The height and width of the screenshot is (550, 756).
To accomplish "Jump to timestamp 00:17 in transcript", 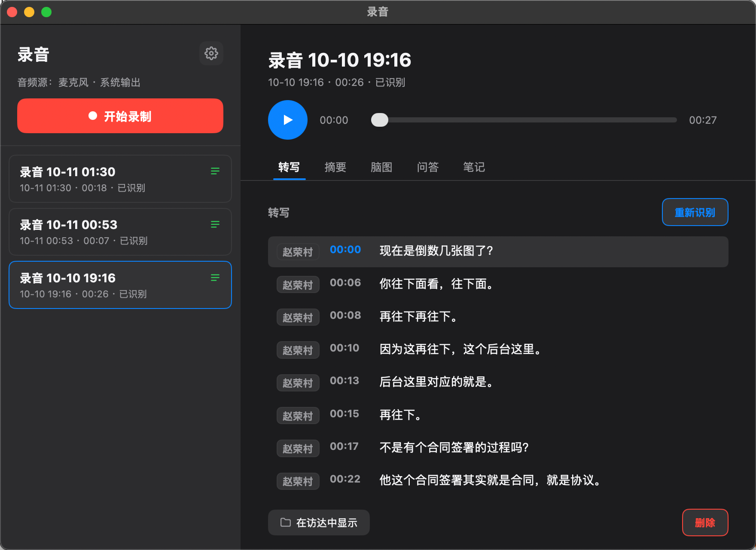I will click(x=344, y=446).
